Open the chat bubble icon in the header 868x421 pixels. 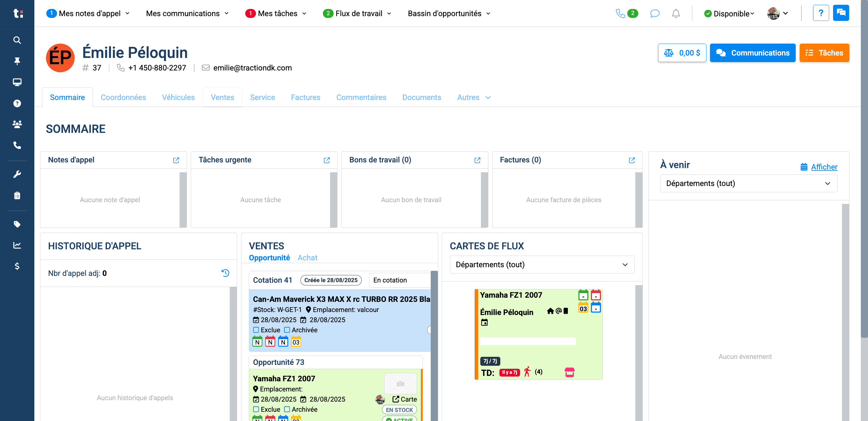(x=654, y=13)
